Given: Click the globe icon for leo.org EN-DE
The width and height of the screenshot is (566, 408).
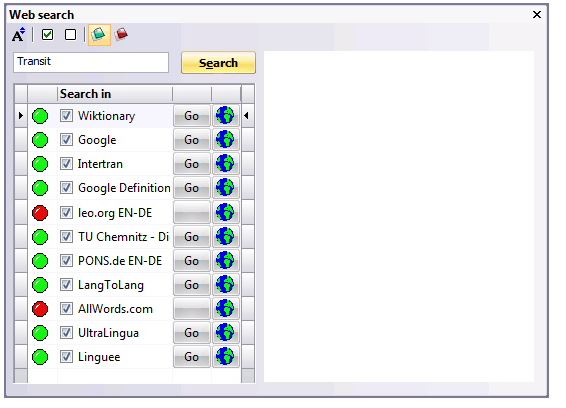Looking at the screenshot, I should click(225, 212).
